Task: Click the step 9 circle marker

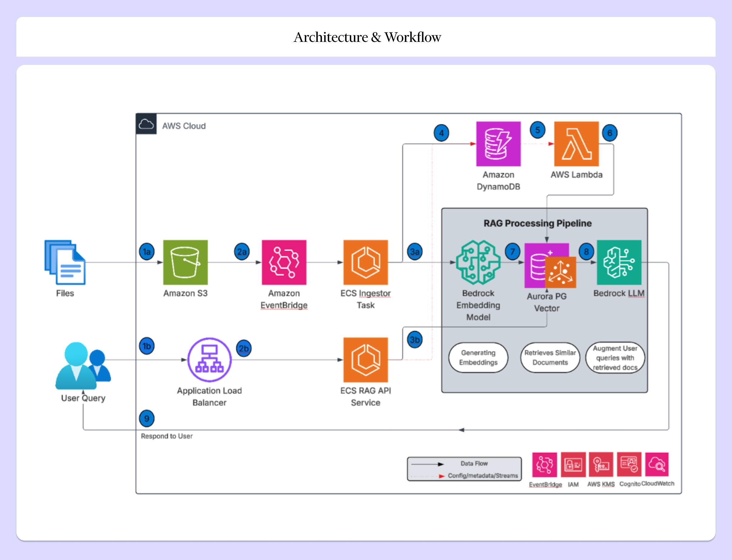Action: (x=146, y=418)
